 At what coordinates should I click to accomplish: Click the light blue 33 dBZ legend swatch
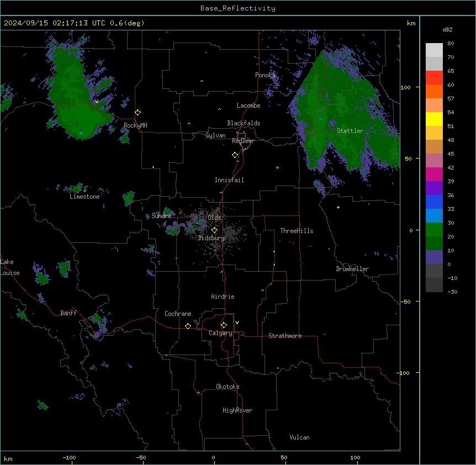(x=434, y=216)
